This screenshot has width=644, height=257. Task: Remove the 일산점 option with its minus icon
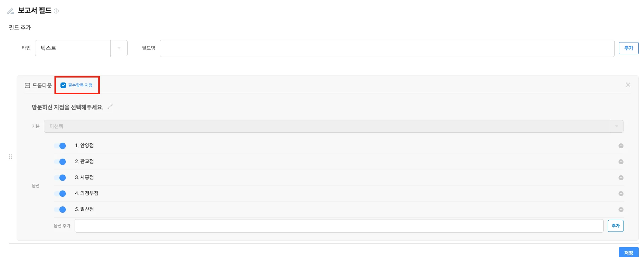click(621, 210)
